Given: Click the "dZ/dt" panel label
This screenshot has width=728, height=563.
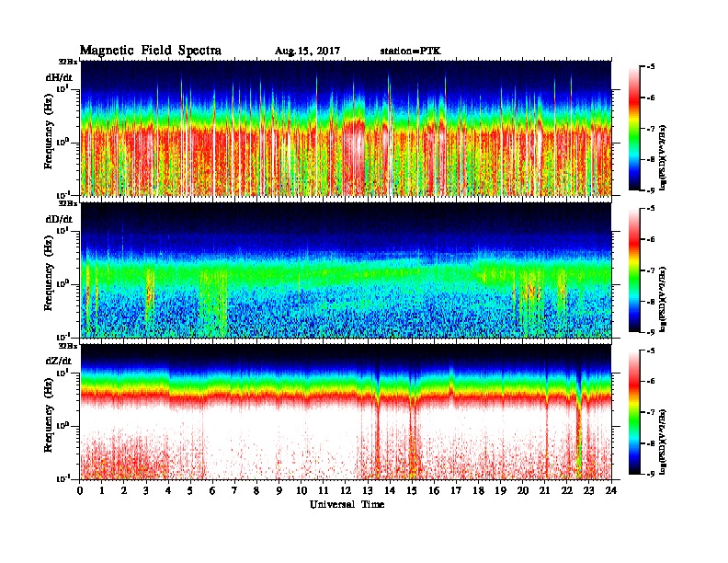Looking at the screenshot, I should point(59,361).
